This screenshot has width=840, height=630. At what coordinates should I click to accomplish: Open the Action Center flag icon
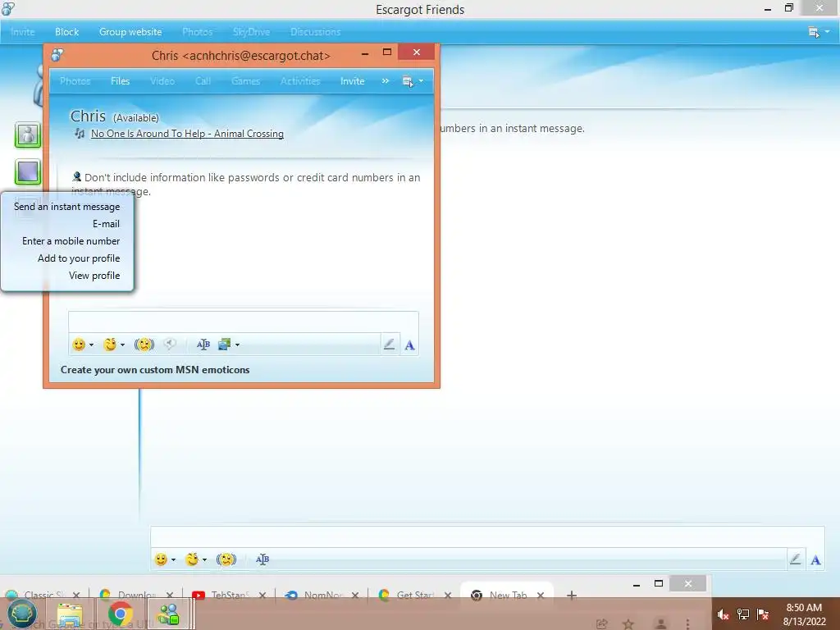tap(763, 614)
